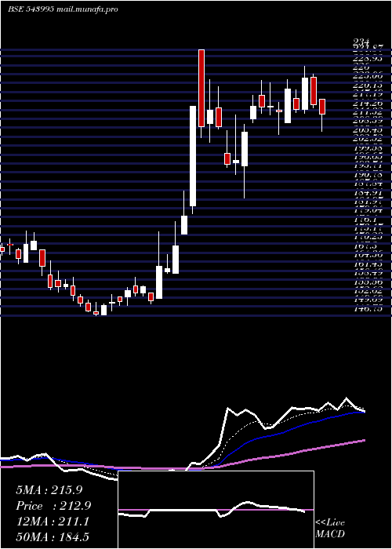The image size is (392, 549).
Task: Click the '146.75' bottom price axis label
Action: coord(369,309)
